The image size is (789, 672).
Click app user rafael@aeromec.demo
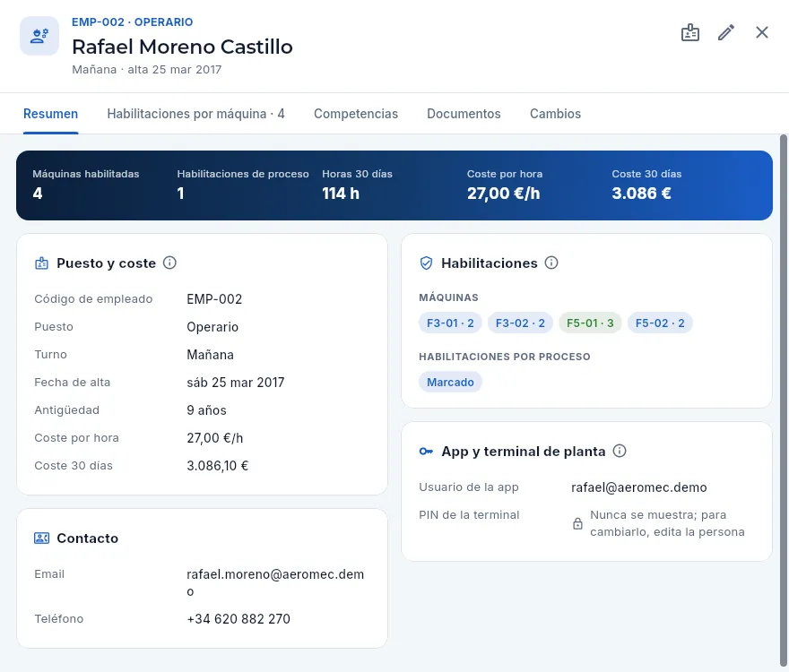pos(639,487)
